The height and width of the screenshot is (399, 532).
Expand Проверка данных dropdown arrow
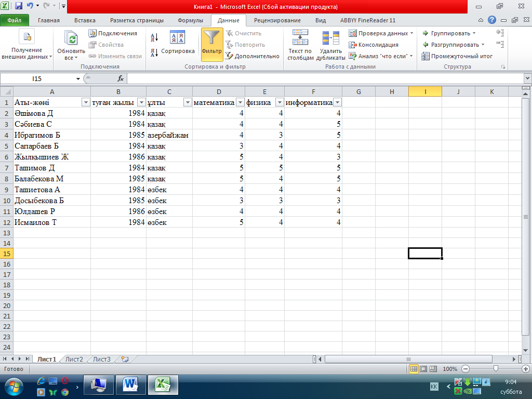point(411,33)
